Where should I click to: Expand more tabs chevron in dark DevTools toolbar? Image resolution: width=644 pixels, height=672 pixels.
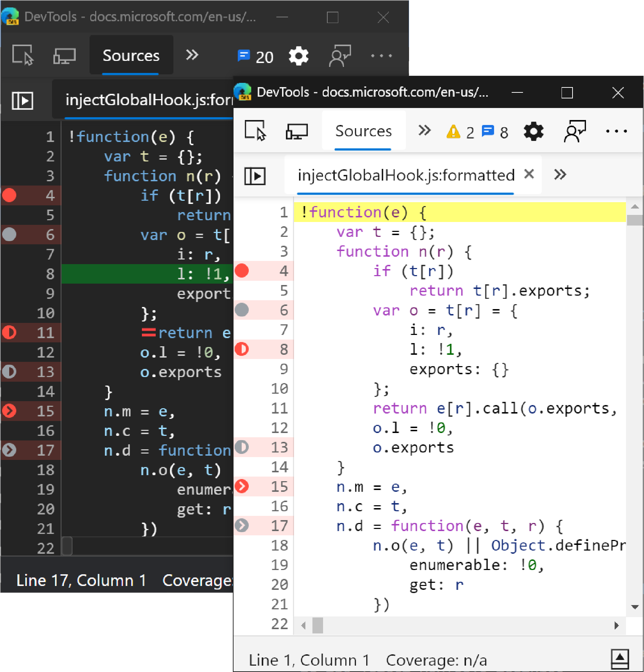[192, 55]
